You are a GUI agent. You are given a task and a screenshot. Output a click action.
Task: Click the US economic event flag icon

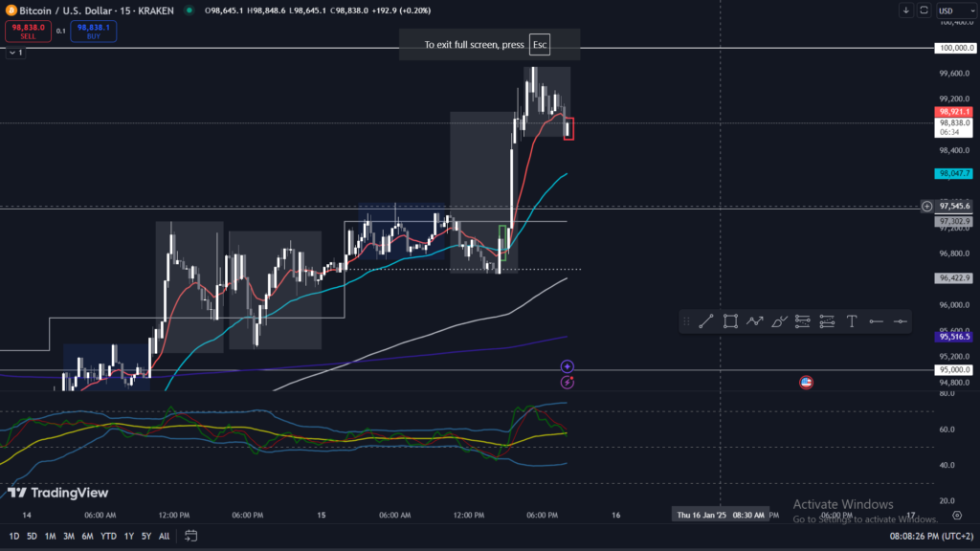pos(806,383)
